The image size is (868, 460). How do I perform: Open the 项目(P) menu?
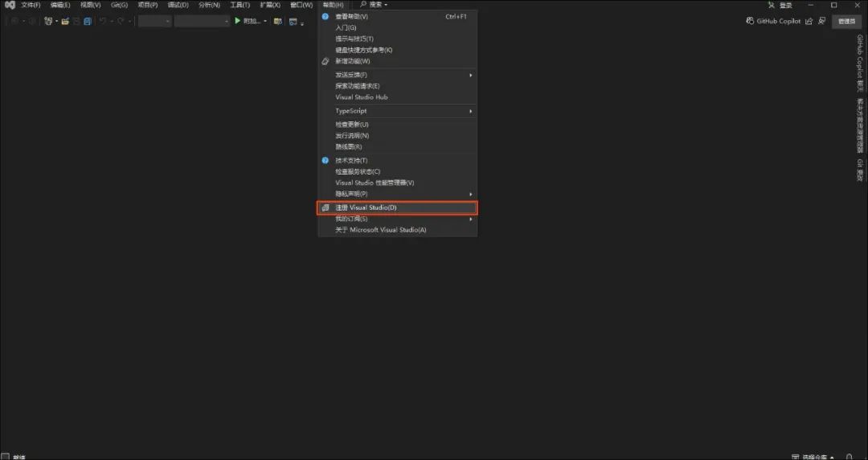coord(148,5)
